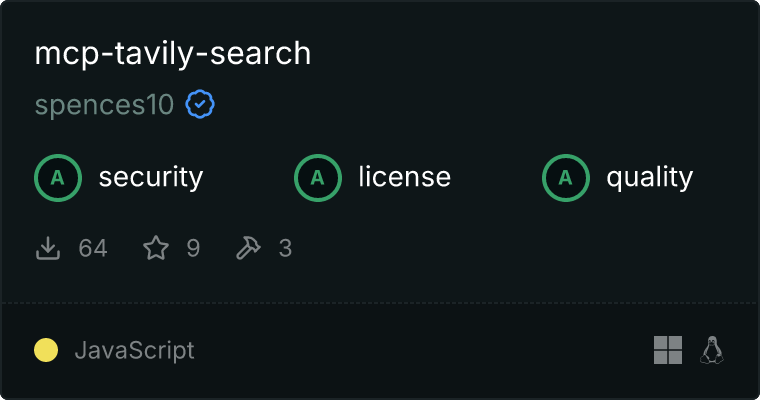Click the star count 9
Image resolution: width=760 pixels, height=400 pixels.
pyautogui.click(x=193, y=248)
